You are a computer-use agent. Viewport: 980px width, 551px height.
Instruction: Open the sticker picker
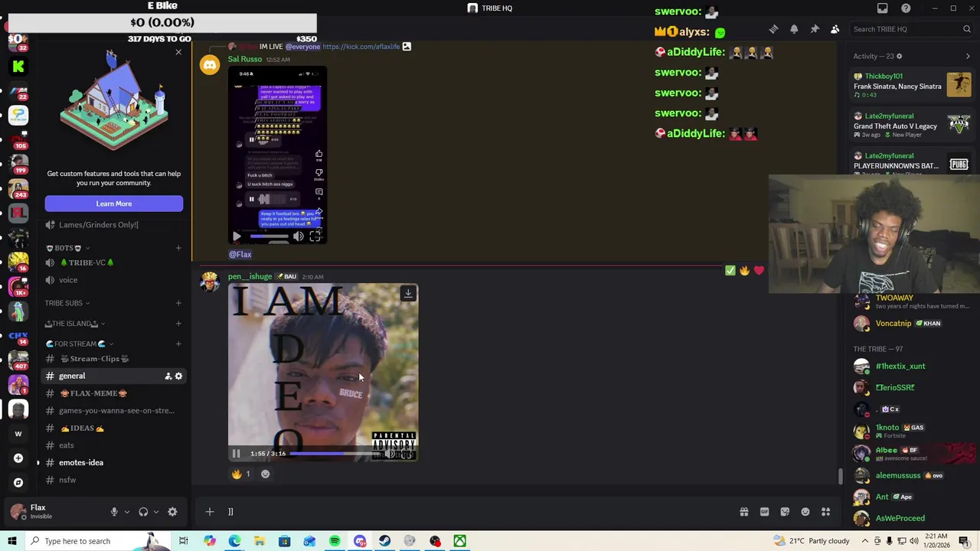click(785, 512)
